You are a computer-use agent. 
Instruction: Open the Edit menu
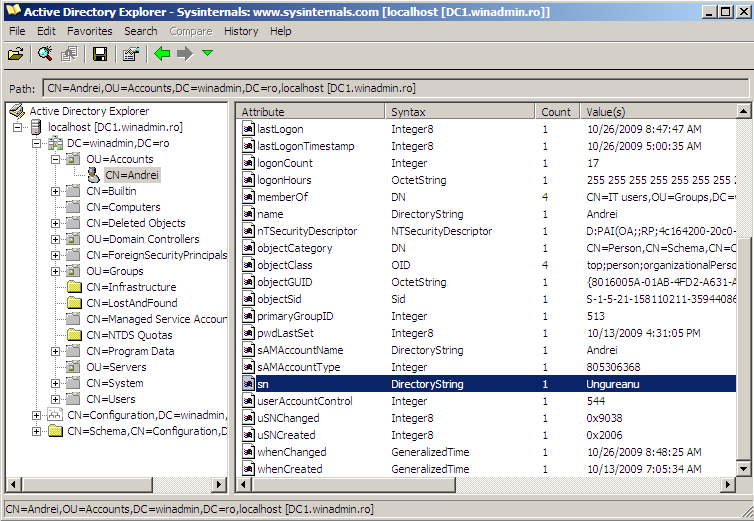[x=46, y=31]
